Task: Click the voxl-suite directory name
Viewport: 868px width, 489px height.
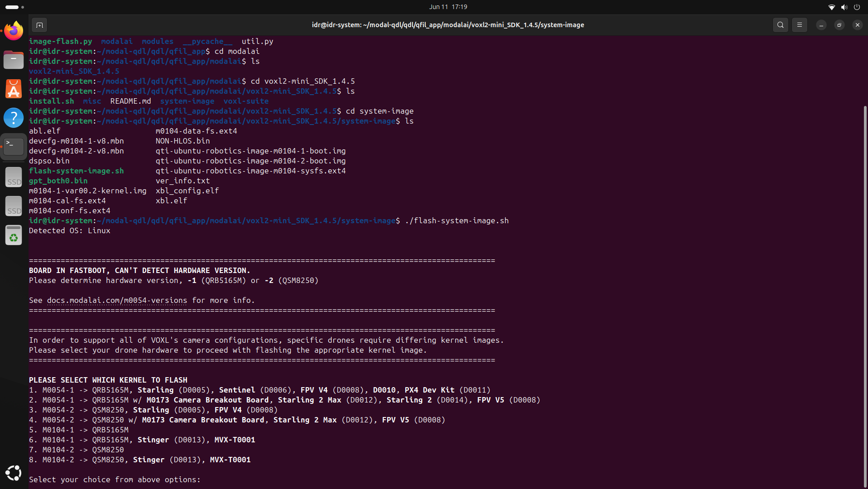Action: [x=246, y=101]
